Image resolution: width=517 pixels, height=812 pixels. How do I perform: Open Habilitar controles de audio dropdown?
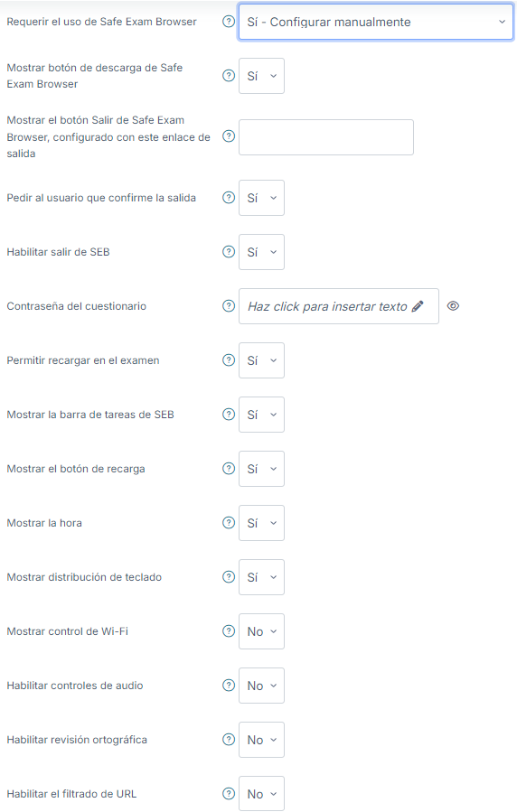261,686
